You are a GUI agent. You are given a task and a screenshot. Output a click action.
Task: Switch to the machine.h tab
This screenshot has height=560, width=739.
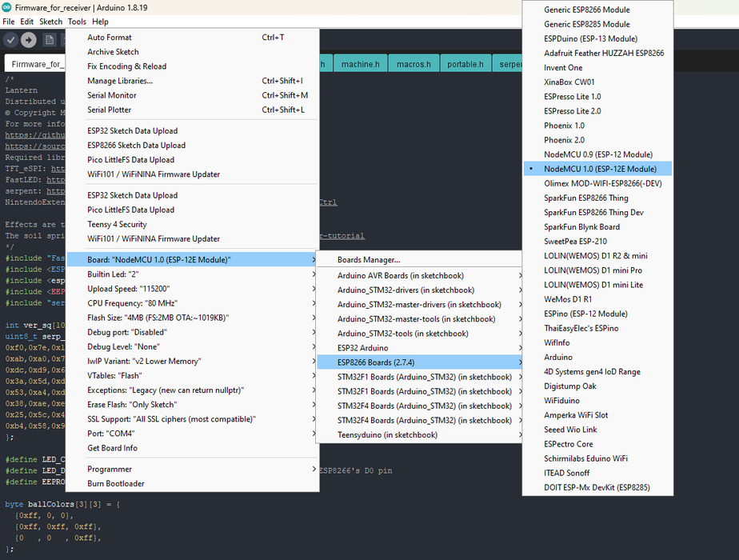[x=361, y=64]
